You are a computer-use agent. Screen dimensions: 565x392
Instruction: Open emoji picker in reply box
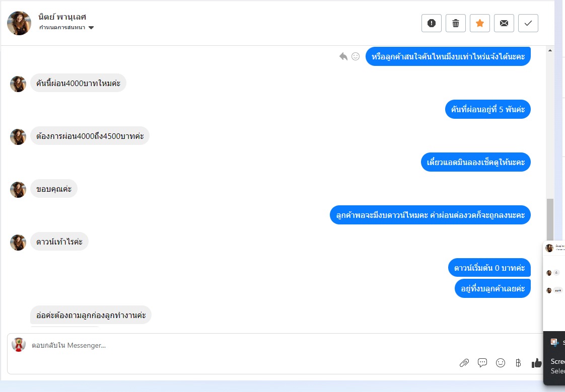tap(501, 363)
